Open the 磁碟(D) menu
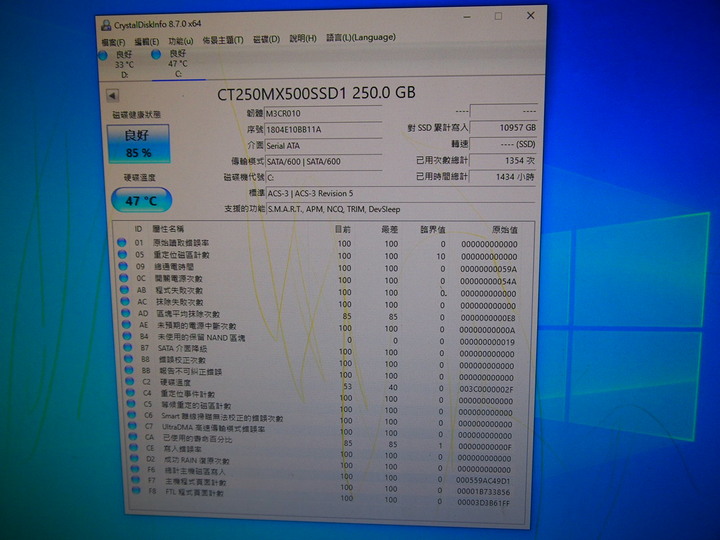Screen dimensions: 720x540 point(266,39)
